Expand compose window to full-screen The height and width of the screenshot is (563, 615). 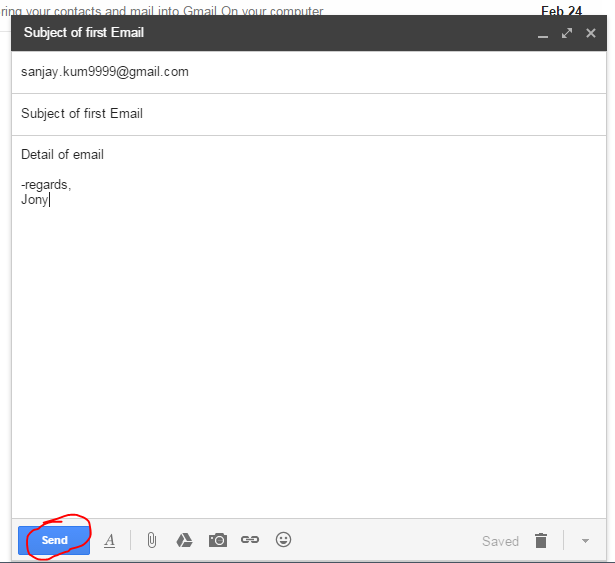(x=567, y=33)
